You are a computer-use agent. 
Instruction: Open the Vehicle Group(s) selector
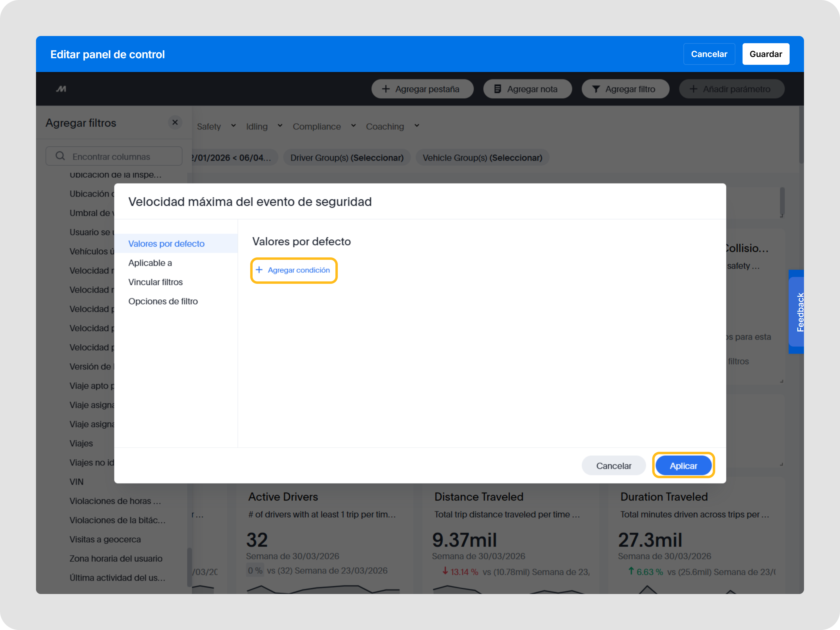click(x=482, y=157)
